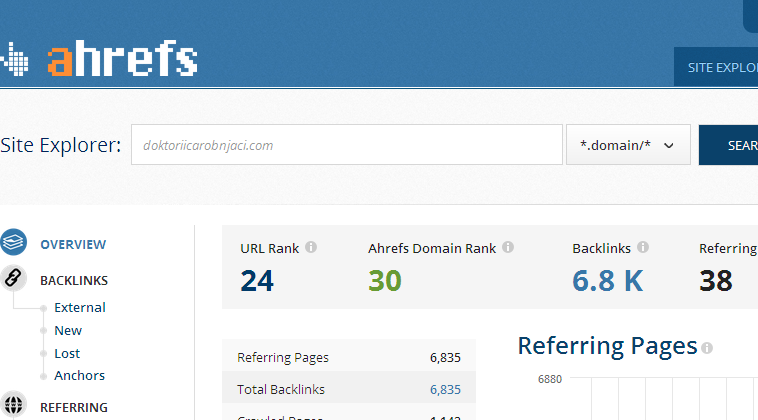Click the Referring value 38
The width and height of the screenshot is (758, 420).
pyautogui.click(x=715, y=280)
